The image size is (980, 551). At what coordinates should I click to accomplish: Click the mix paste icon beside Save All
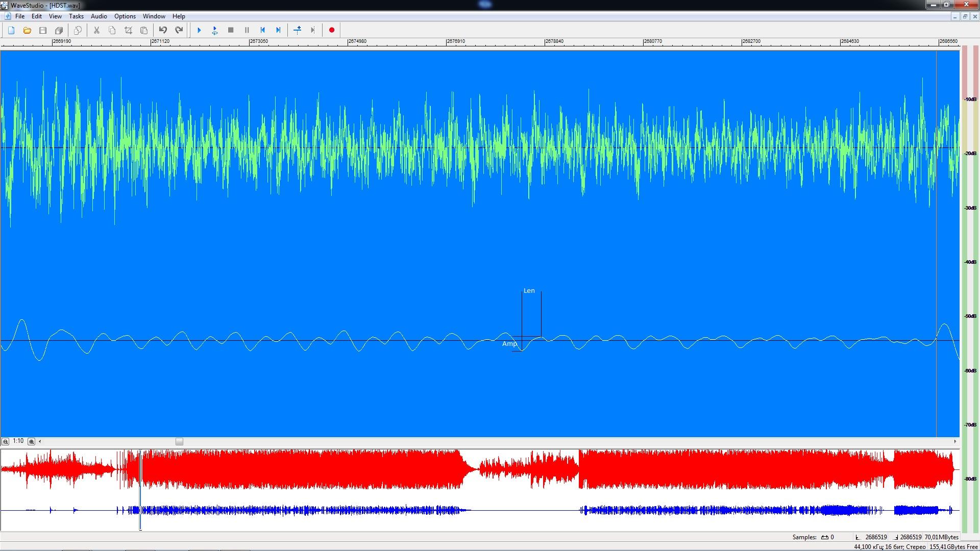78,30
